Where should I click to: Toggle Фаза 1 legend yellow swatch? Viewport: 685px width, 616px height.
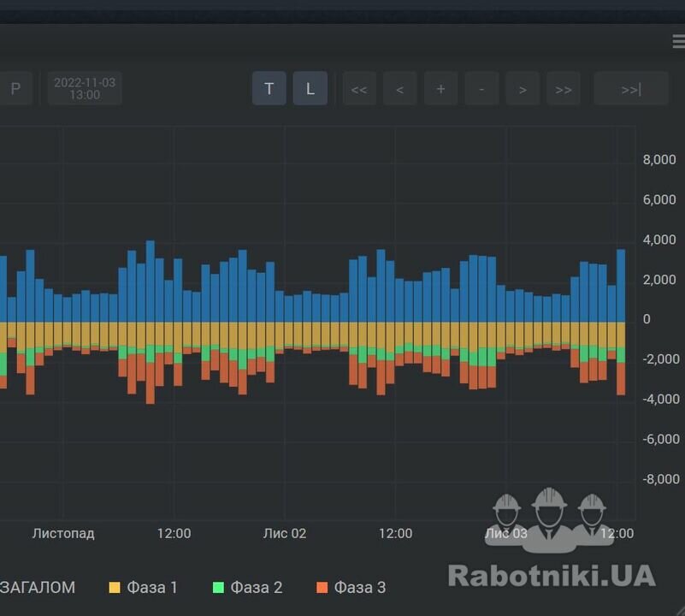(115, 587)
